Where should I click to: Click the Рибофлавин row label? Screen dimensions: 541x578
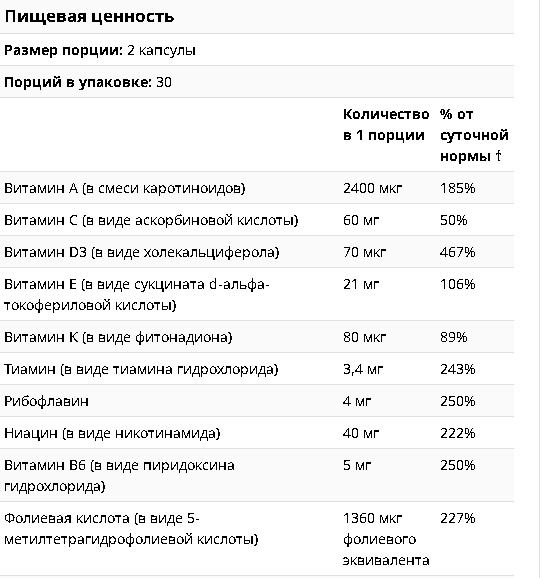[46, 401]
